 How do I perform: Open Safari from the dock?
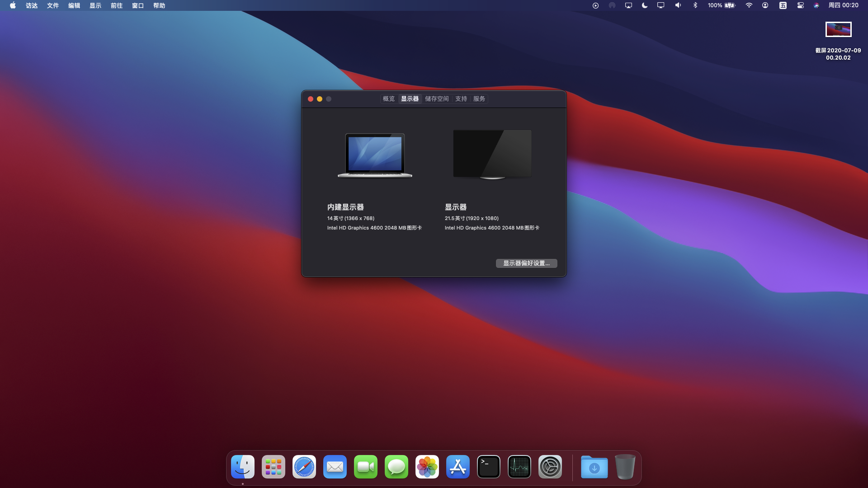(304, 467)
